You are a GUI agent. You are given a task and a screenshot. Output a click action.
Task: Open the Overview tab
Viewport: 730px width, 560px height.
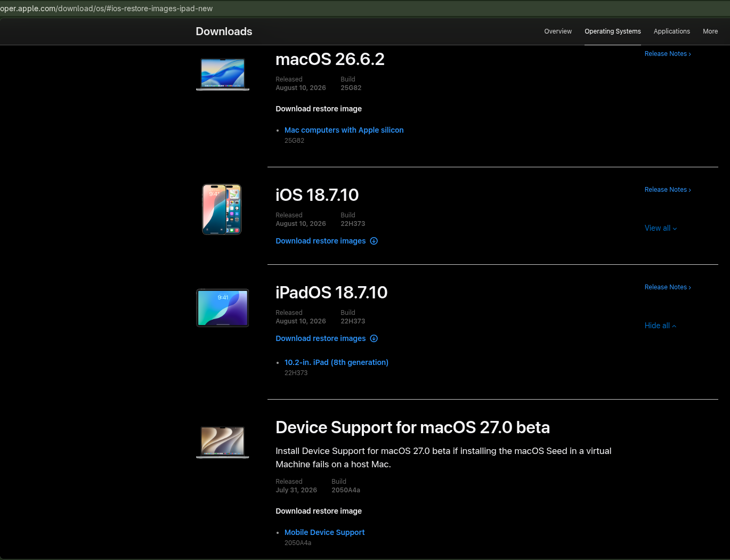[558, 31]
